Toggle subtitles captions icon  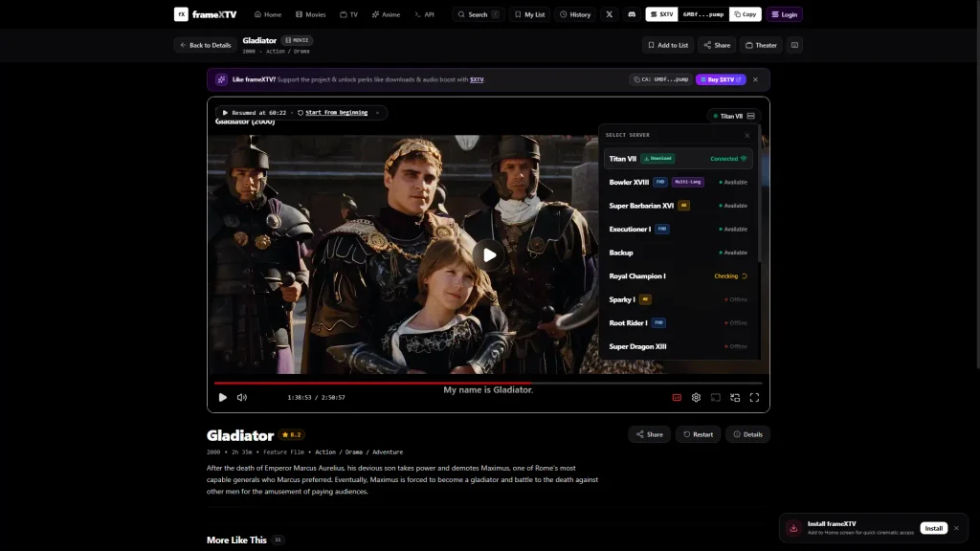click(677, 397)
